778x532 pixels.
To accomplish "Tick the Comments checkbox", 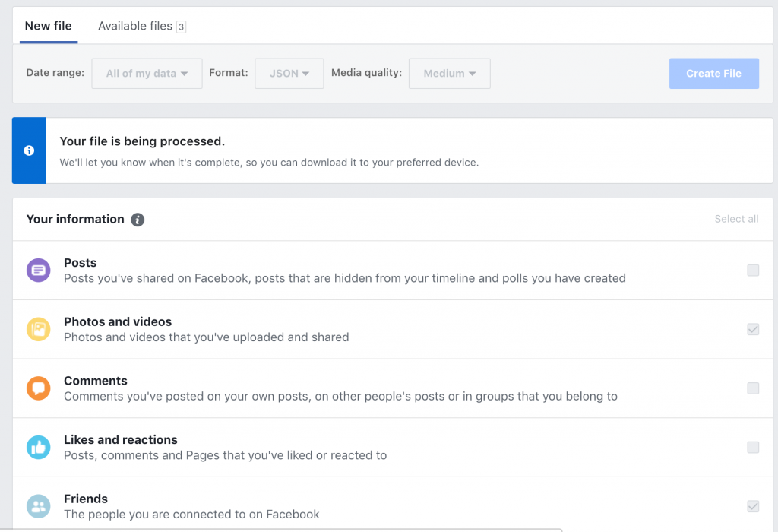I will click(753, 388).
